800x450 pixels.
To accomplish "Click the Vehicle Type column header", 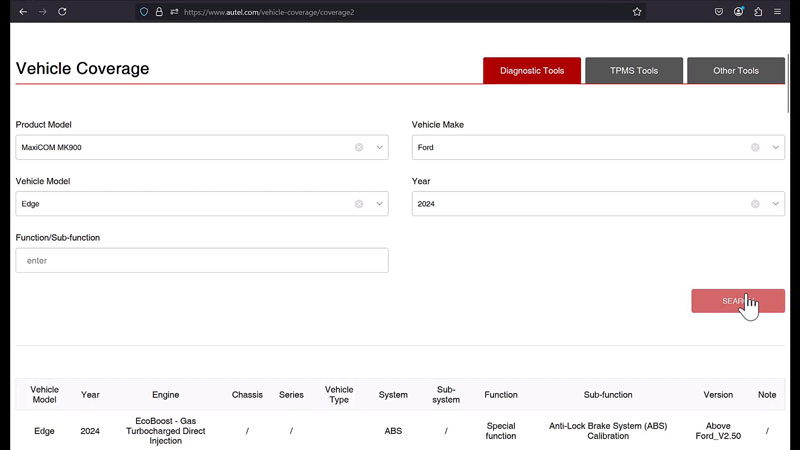I will (339, 394).
